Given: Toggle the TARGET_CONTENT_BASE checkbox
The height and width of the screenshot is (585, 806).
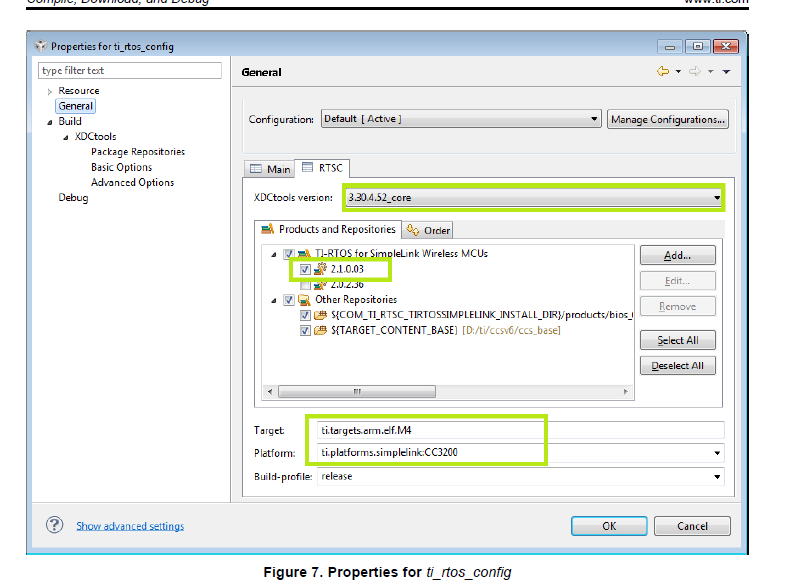Looking at the screenshot, I should tap(305, 331).
